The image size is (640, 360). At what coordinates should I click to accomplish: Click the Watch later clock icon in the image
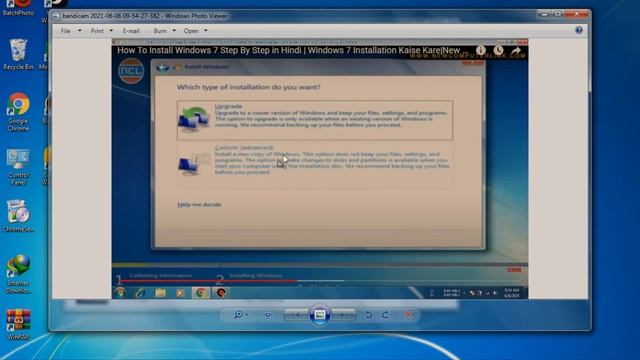(498, 50)
